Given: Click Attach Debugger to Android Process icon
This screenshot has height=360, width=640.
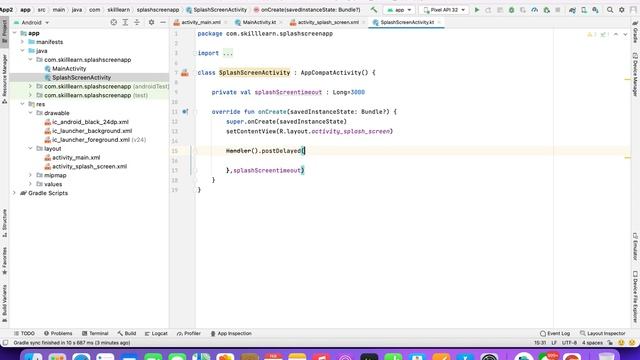Looking at the screenshot, I should 547,10.
